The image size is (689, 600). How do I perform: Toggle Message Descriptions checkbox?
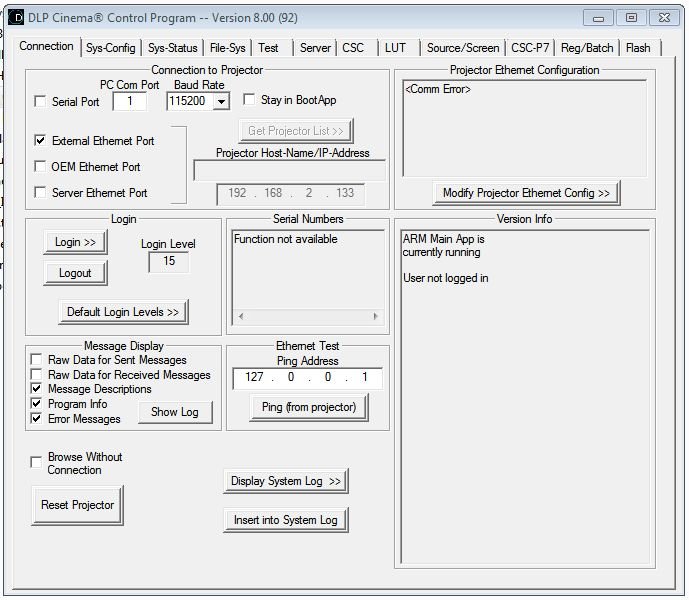pos(36,389)
